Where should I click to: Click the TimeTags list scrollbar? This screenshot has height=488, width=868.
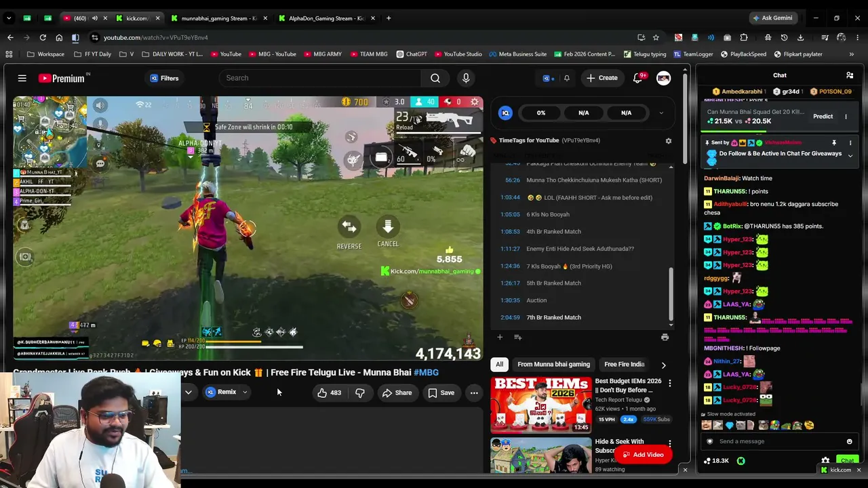[x=671, y=295]
